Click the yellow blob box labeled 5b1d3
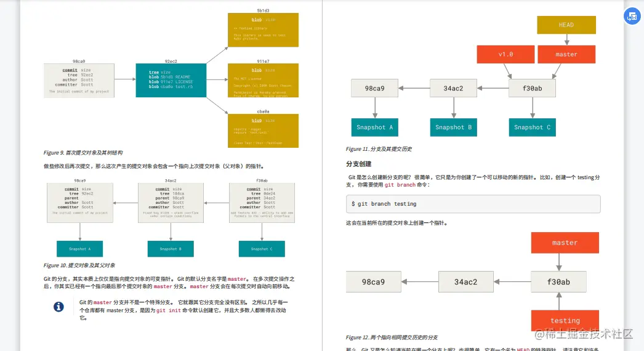644x351 pixels. pyautogui.click(x=264, y=30)
